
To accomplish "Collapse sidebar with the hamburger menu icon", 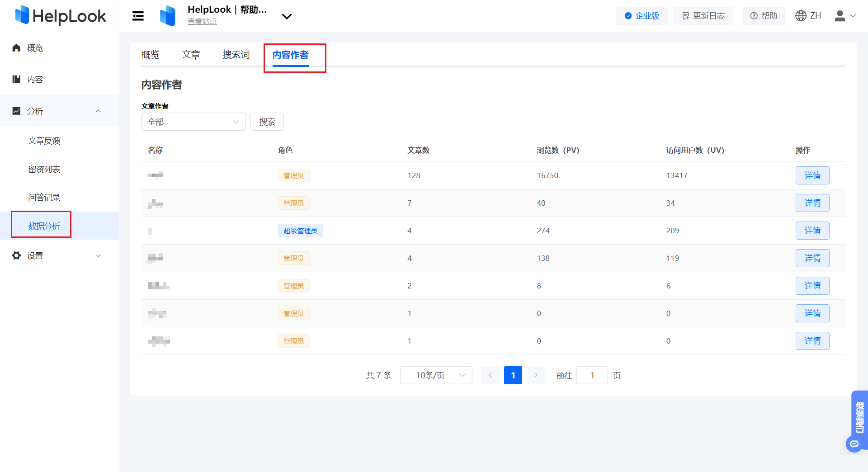I will pos(138,16).
